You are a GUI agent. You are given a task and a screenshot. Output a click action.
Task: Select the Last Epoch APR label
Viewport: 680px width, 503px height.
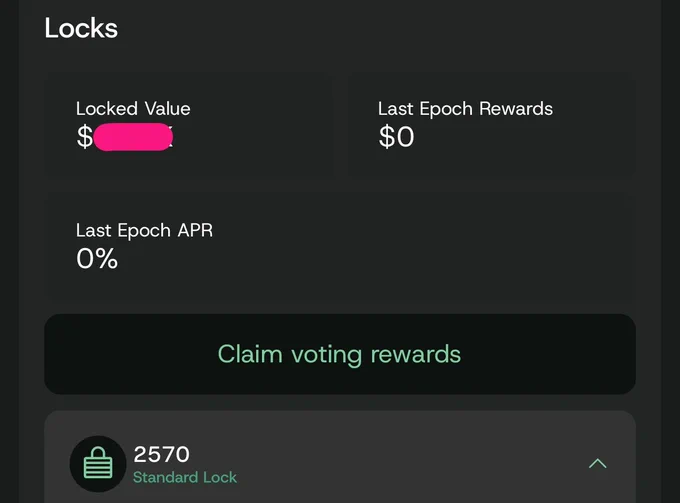click(144, 230)
